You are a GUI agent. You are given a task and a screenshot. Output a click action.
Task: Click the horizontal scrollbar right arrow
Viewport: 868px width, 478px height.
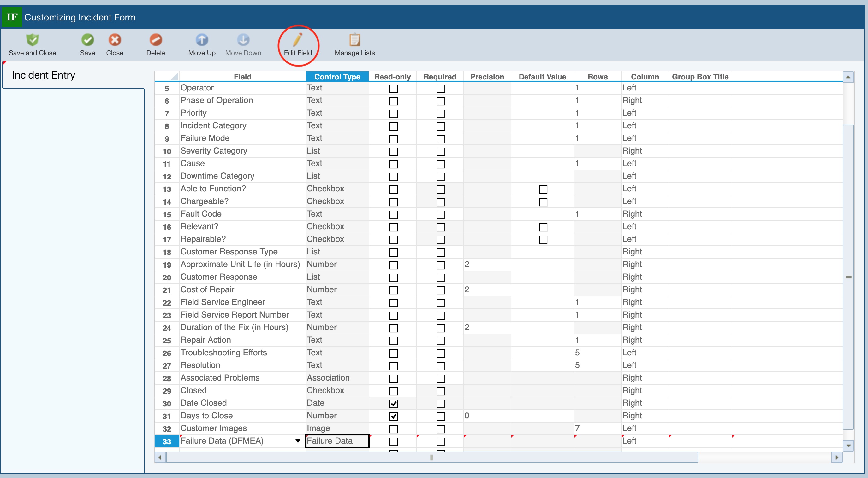837,458
